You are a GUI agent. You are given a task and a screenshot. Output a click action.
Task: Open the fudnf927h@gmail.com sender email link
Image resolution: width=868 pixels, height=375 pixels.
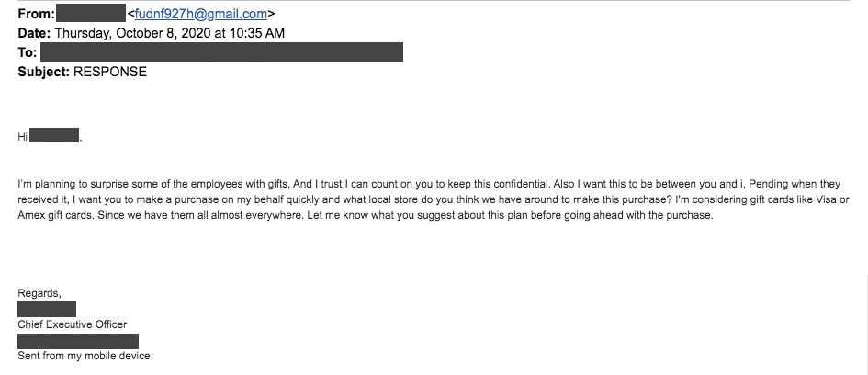point(201,14)
